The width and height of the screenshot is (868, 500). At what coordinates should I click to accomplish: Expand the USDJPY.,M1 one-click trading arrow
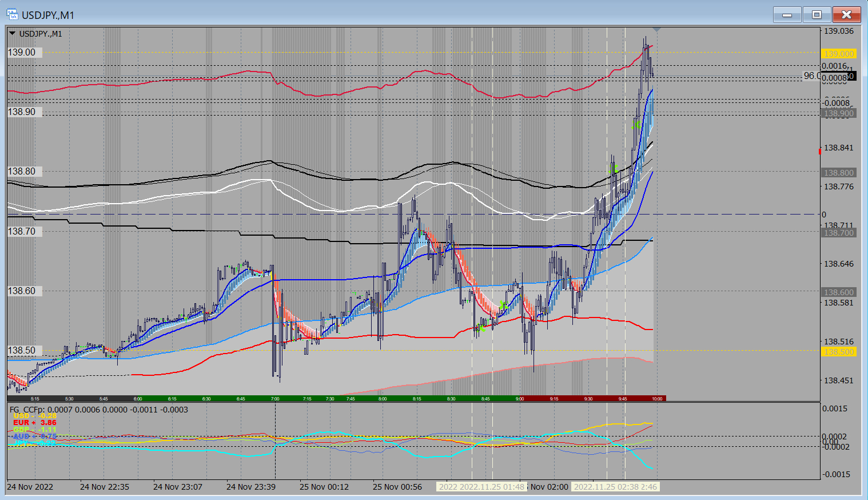[x=13, y=34]
